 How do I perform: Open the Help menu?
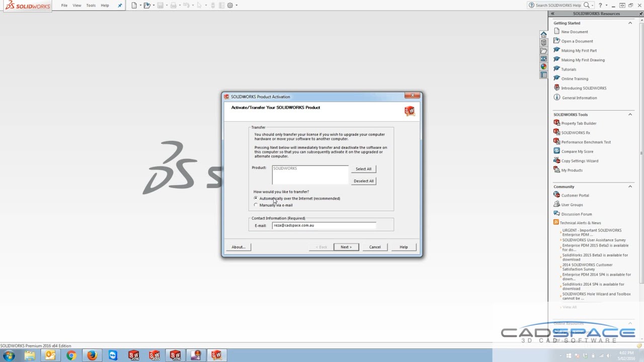click(x=105, y=6)
